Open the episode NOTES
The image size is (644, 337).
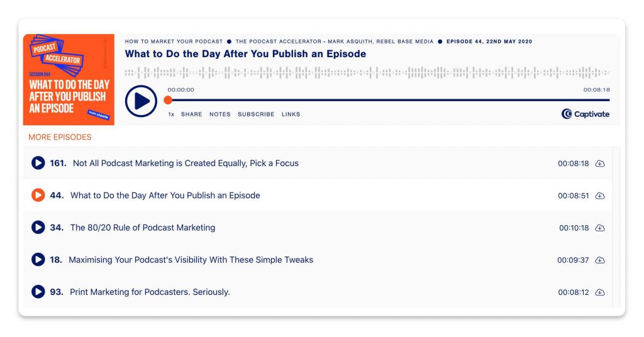click(220, 114)
